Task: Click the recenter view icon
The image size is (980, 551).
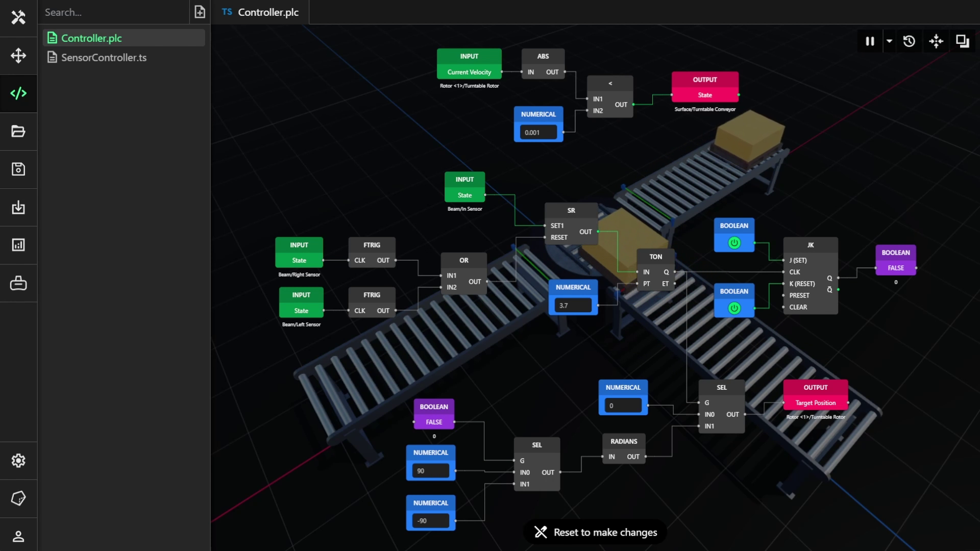Action: 936,41
